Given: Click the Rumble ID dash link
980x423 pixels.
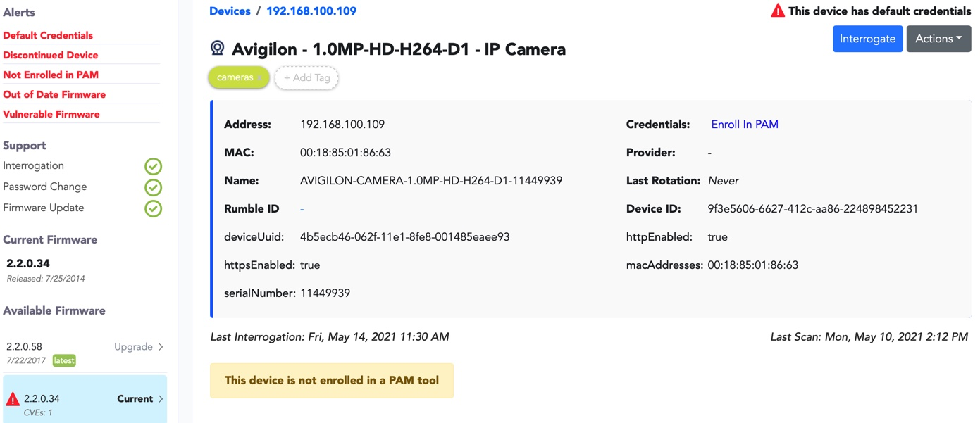Looking at the screenshot, I should pos(302,209).
